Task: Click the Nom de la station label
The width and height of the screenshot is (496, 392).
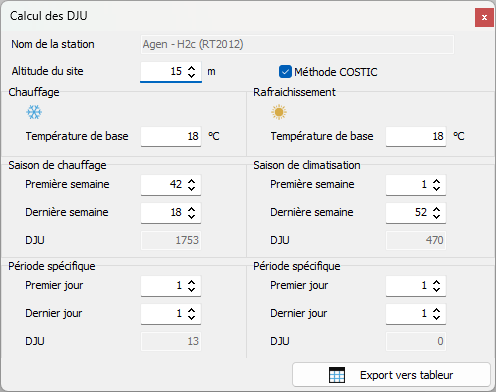Action: coord(53,44)
